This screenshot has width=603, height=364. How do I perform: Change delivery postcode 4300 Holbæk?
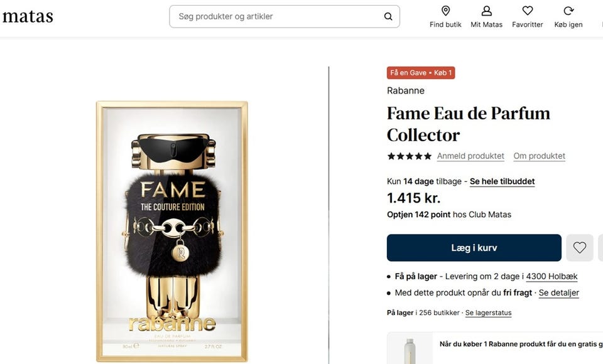coord(551,276)
